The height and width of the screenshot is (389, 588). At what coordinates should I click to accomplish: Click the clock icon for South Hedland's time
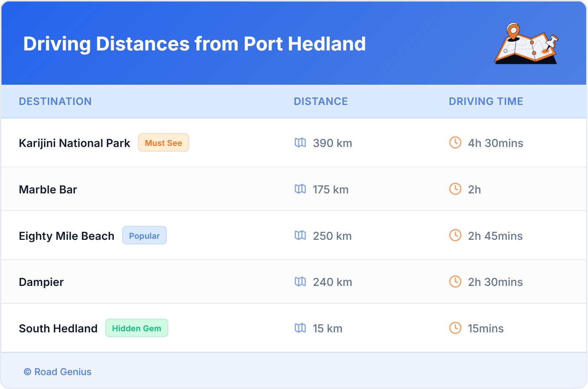point(455,328)
